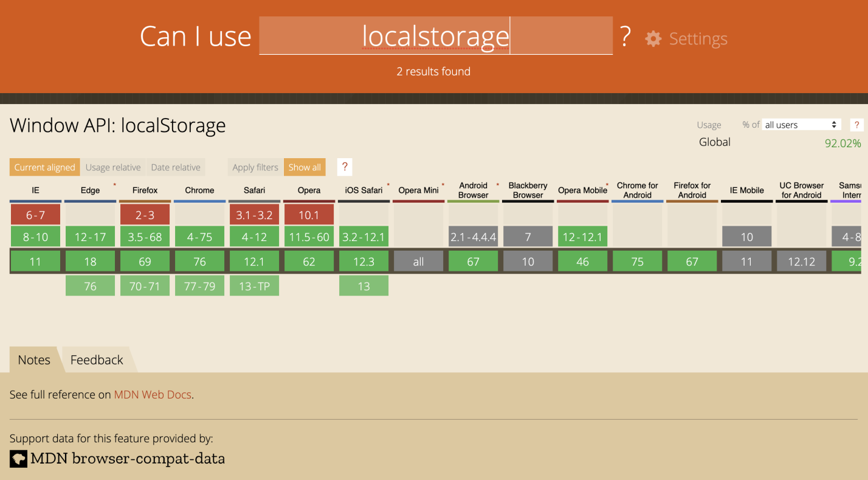Expand the Firefox 3.5-68 version range cell

(x=145, y=237)
